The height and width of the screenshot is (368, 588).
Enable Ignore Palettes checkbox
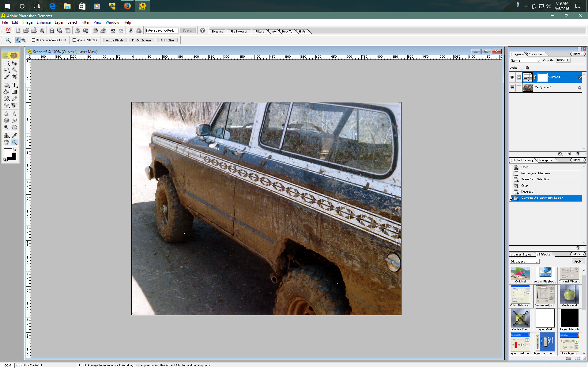click(x=74, y=40)
